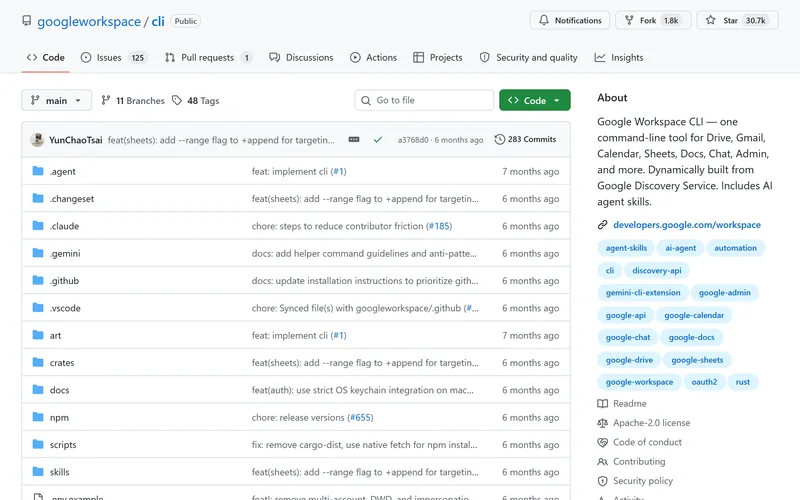Image resolution: width=800 pixels, height=500 pixels.
Task: Click the rust topic tag
Action: [x=742, y=382]
